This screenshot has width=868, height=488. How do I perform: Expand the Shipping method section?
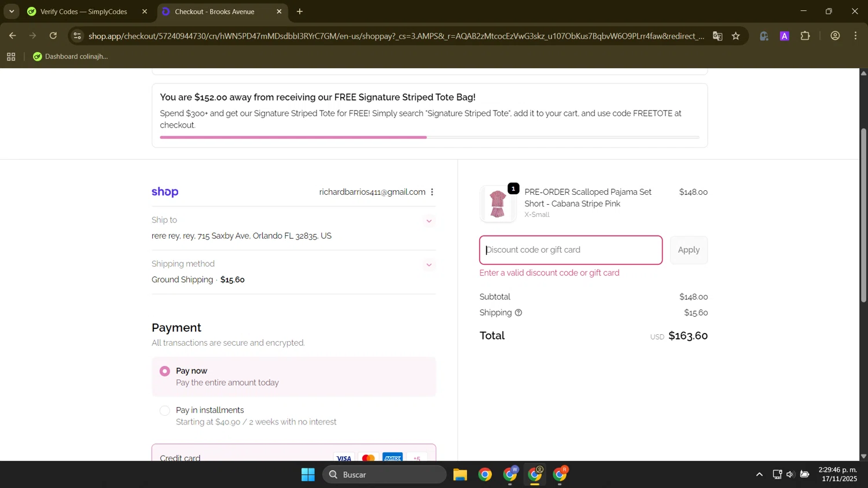pyautogui.click(x=429, y=265)
